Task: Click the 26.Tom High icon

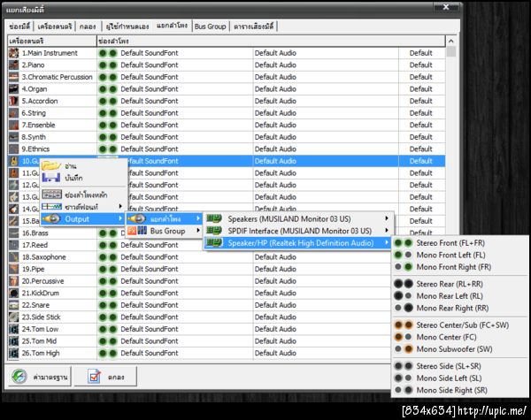Action: pos(13,353)
